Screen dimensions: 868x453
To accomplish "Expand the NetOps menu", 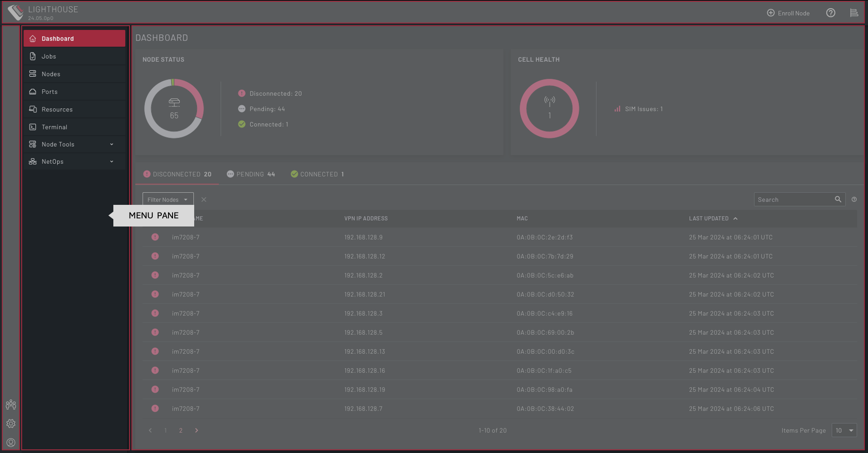I will pyautogui.click(x=75, y=162).
